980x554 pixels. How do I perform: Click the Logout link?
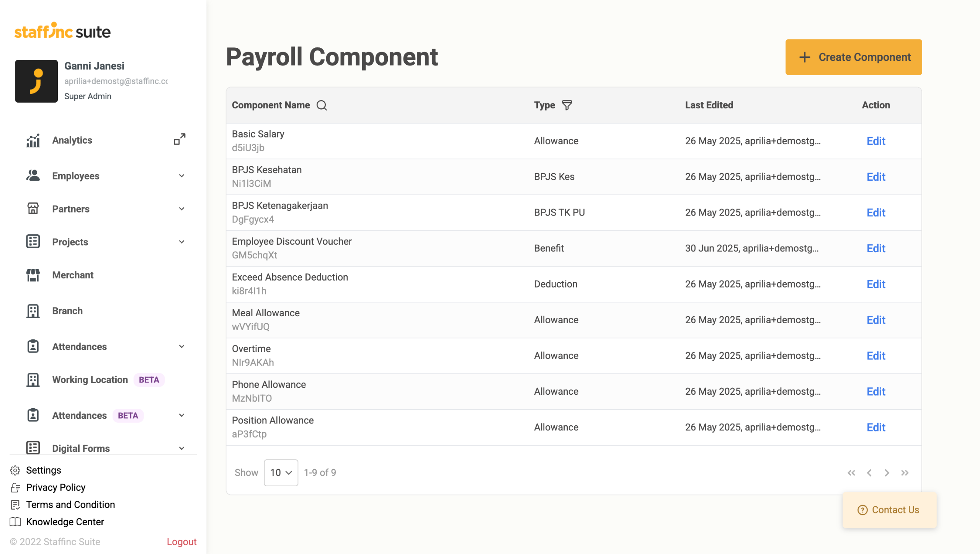[x=181, y=542]
